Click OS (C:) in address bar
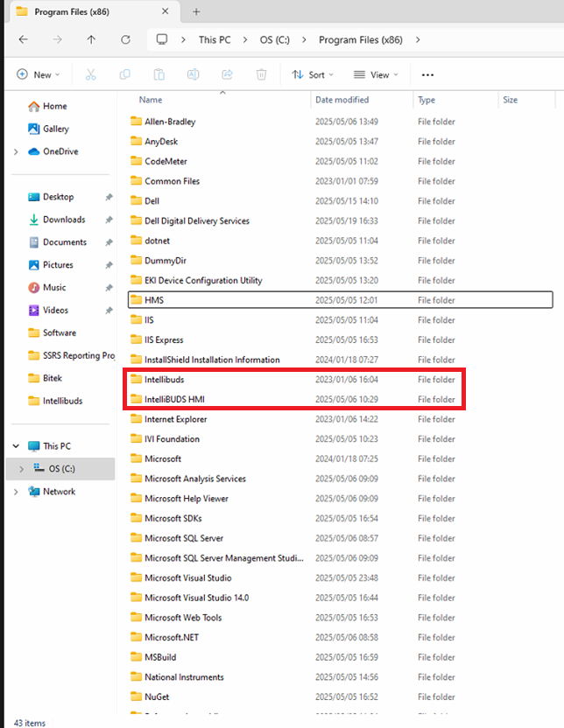Screen dimensions: 564x728 275,40
